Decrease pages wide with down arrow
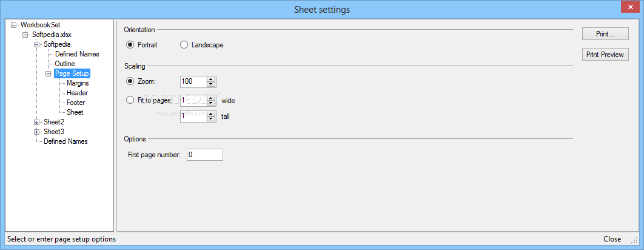The width and height of the screenshot is (644, 250). tap(211, 103)
